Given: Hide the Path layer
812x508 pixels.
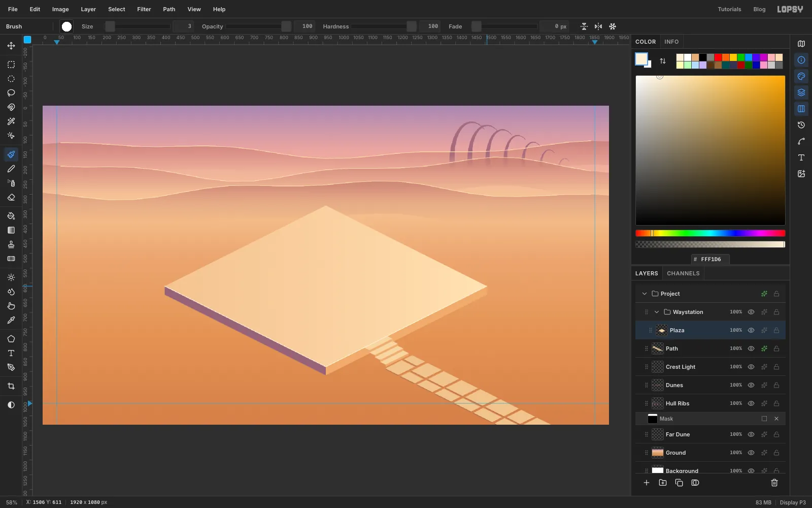Looking at the screenshot, I should [751, 348].
